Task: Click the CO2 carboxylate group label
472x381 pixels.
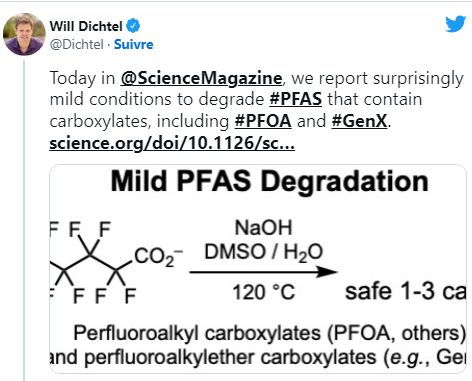Action: pyautogui.click(x=158, y=257)
